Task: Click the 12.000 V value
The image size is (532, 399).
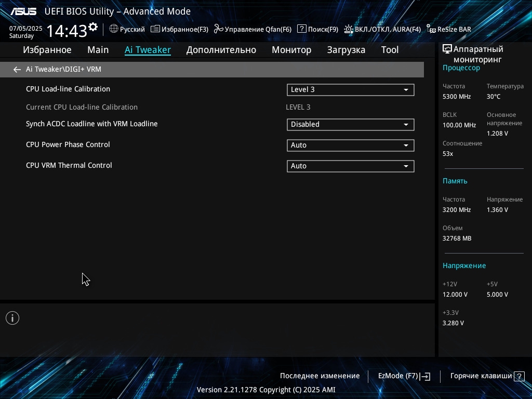Action: pos(455,295)
